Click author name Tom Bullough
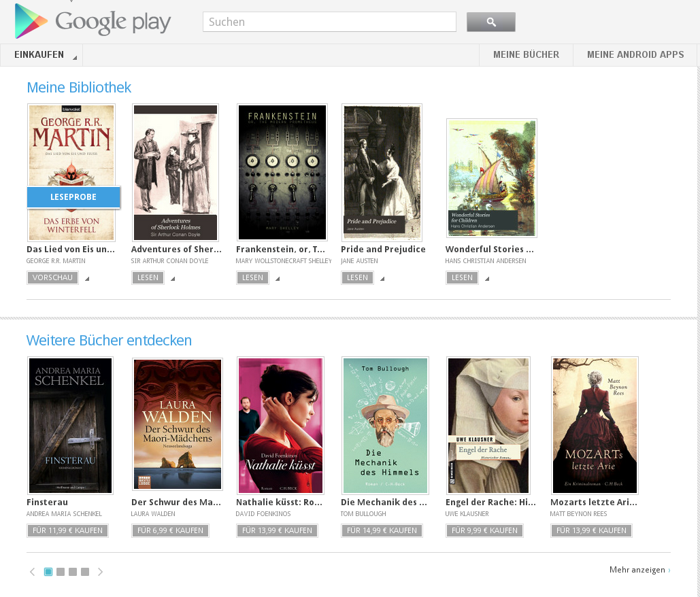Image resolution: width=700 pixels, height=597 pixels. (363, 514)
